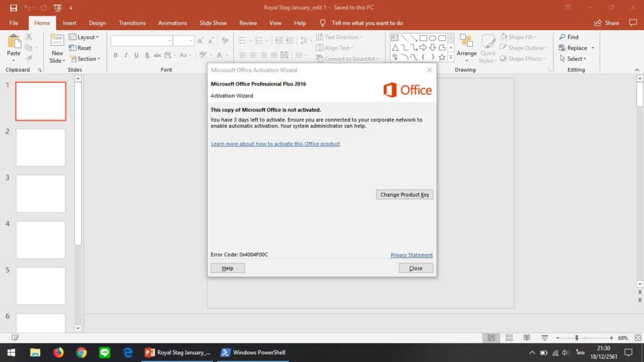Open Privacy Statement link
Viewport: 644px width, 362px height.
(x=411, y=255)
